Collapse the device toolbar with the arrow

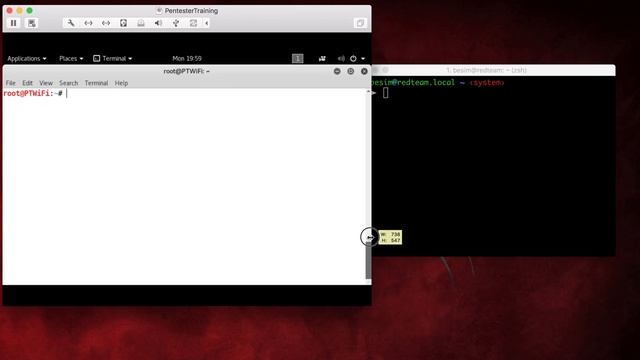[x=207, y=23]
